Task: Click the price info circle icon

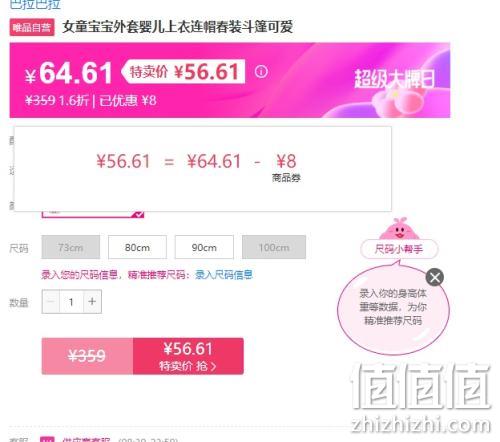Action: tap(261, 71)
